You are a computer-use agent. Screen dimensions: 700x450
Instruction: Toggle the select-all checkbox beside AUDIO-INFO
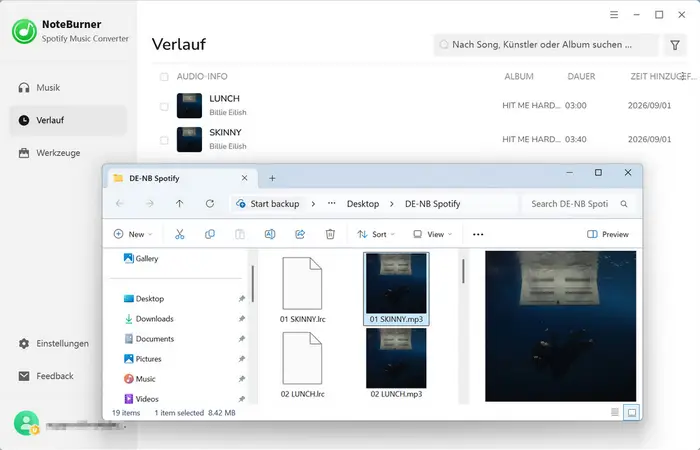pos(164,77)
